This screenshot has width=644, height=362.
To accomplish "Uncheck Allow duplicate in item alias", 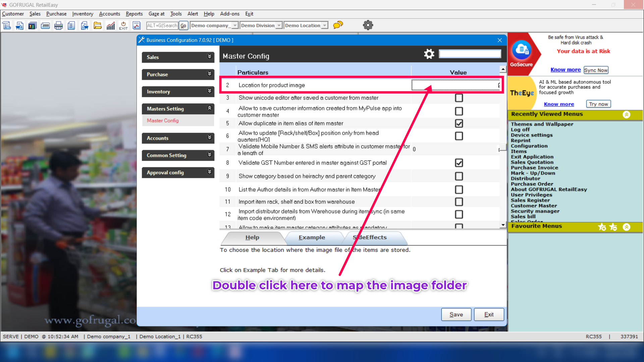I will tap(459, 123).
